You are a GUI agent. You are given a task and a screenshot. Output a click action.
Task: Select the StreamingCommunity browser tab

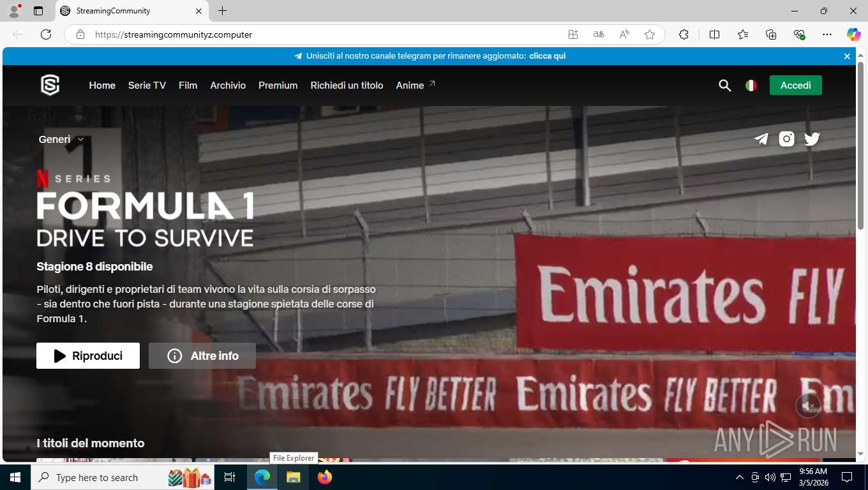tap(131, 11)
